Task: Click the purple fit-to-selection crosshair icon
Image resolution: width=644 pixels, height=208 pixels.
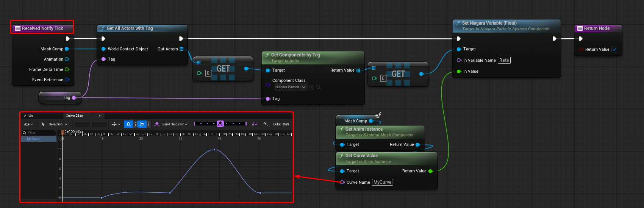Action: [x=254, y=124]
